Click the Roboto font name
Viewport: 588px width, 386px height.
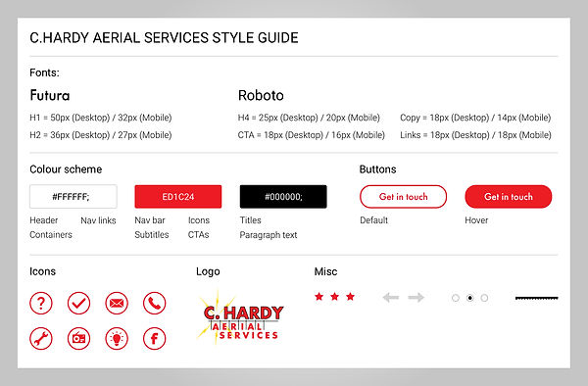point(261,95)
